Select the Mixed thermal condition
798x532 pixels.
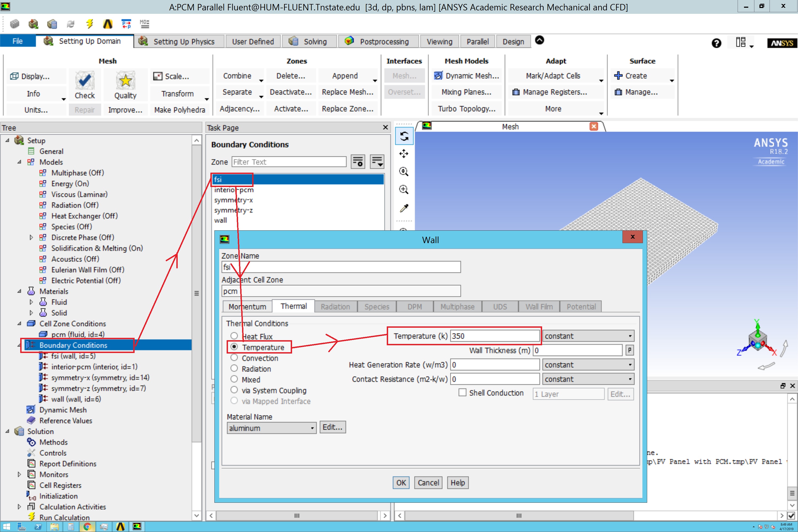(x=234, y=379)
